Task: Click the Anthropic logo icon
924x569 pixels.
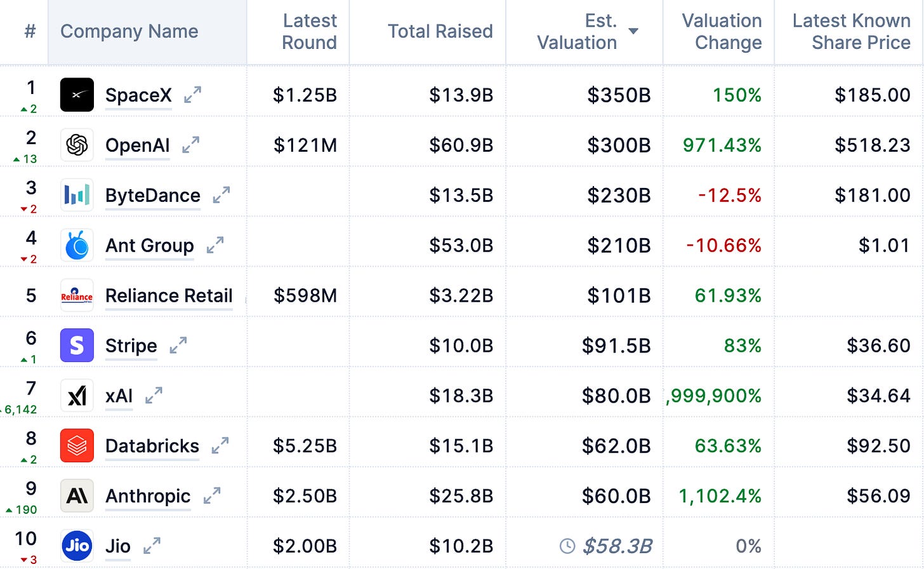Action: click(77, 496)
